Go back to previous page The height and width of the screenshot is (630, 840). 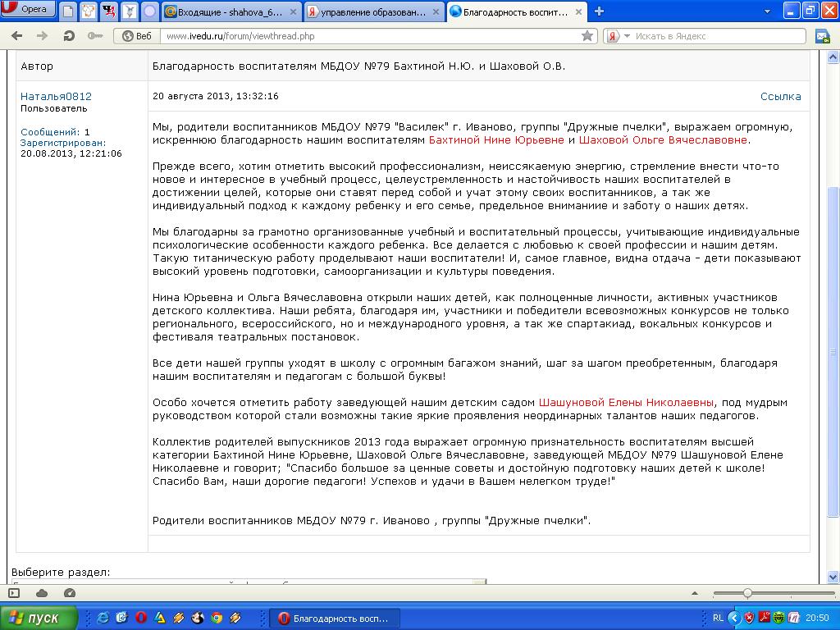[x=17, y=36]
